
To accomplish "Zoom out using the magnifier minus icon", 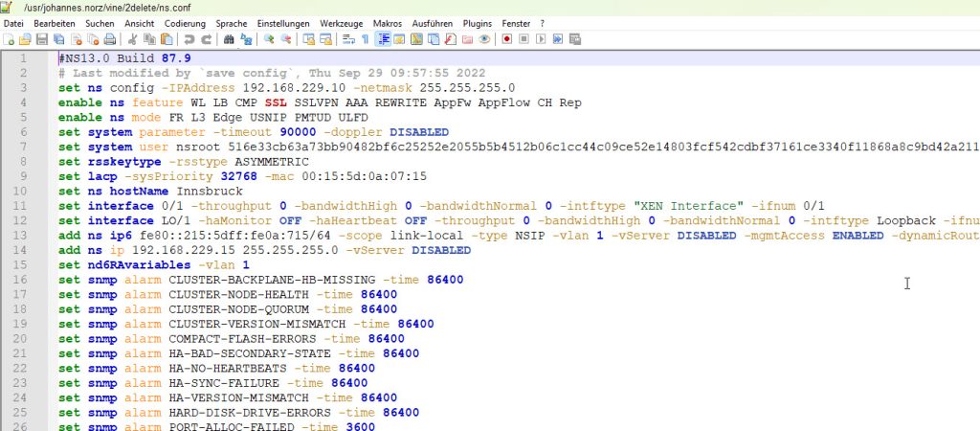I will [286, 39].
